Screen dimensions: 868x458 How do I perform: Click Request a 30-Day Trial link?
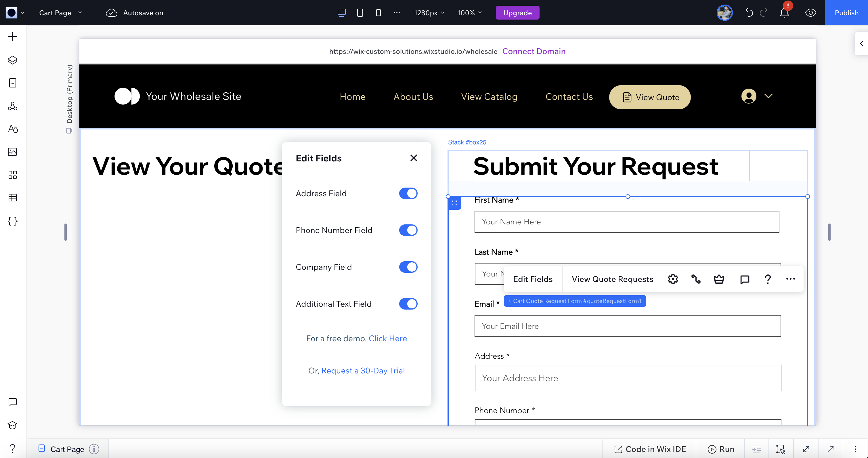tap(363, 371)
